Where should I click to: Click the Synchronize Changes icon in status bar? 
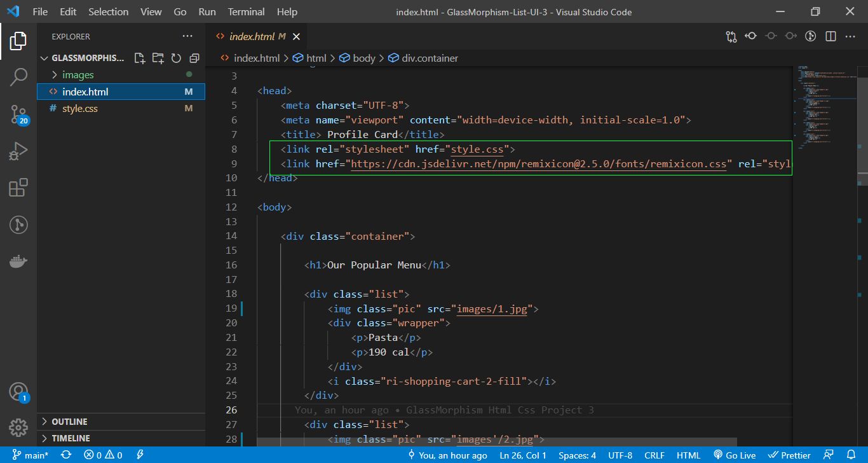coord(66,455)
